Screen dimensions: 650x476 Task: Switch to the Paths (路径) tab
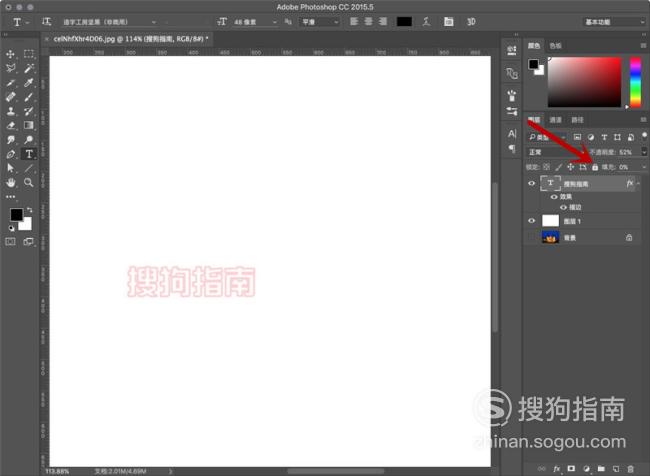tap(577, 120)
